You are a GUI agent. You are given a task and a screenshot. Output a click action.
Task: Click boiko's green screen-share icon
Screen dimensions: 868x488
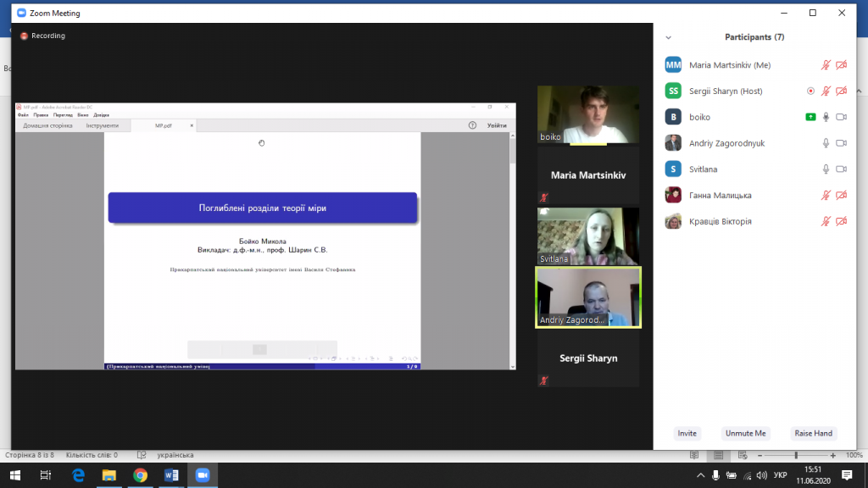[x=810, y=117]
